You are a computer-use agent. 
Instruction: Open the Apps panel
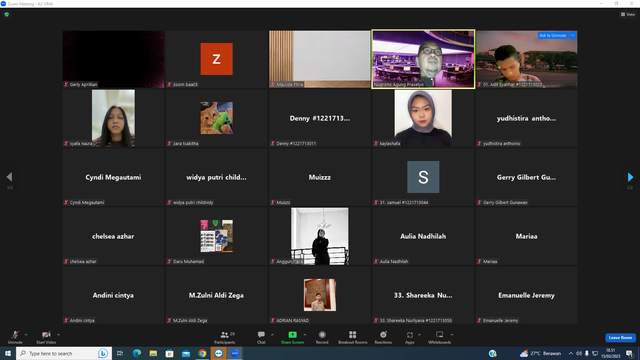tap(410, 337)
